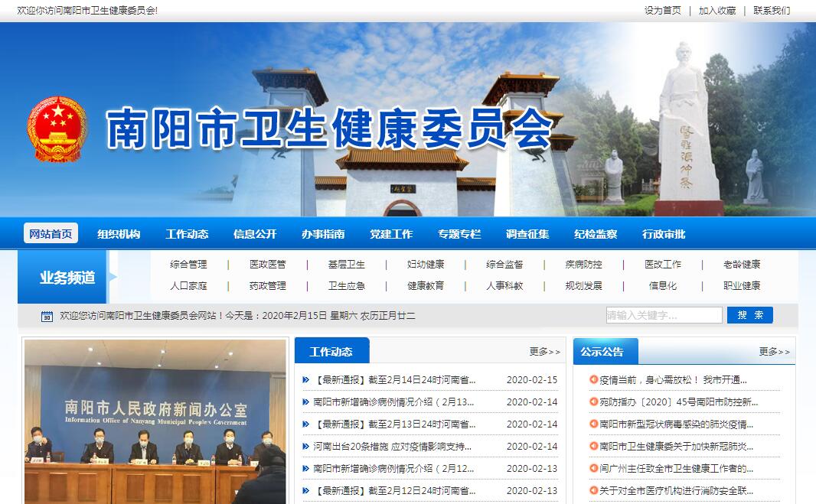Switch to the 公示公告 tab header
Screen dimensions: 816x504
click(x=602, y=352)
